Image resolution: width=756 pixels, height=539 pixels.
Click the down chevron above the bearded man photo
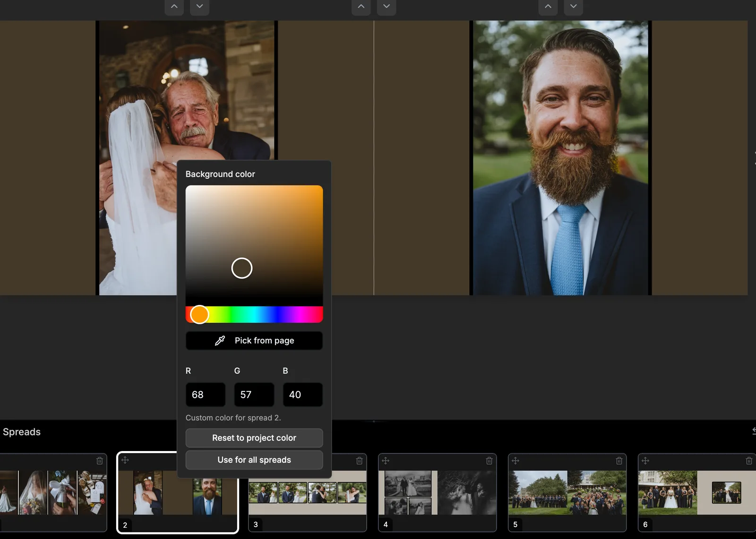574,7
